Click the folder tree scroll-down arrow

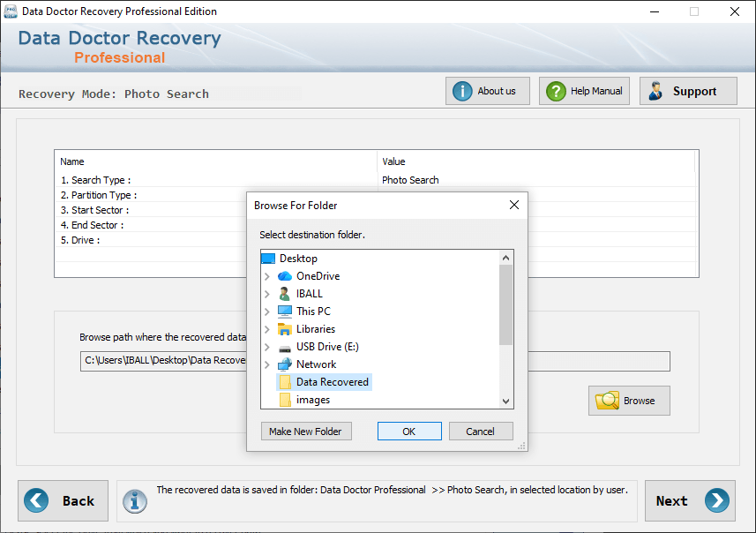(x=505, y=401)
